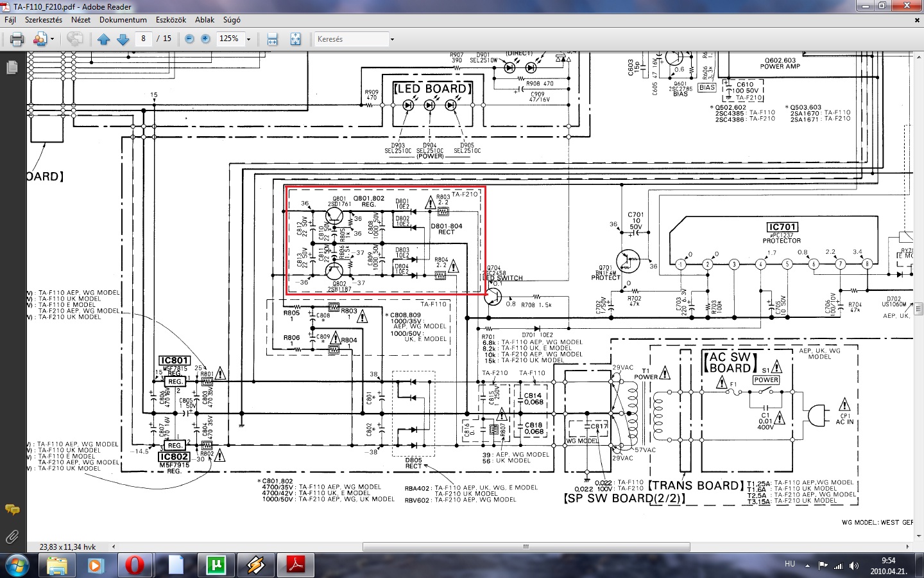
Task: Print the document with the printer icon
Action: pos(17,39)
